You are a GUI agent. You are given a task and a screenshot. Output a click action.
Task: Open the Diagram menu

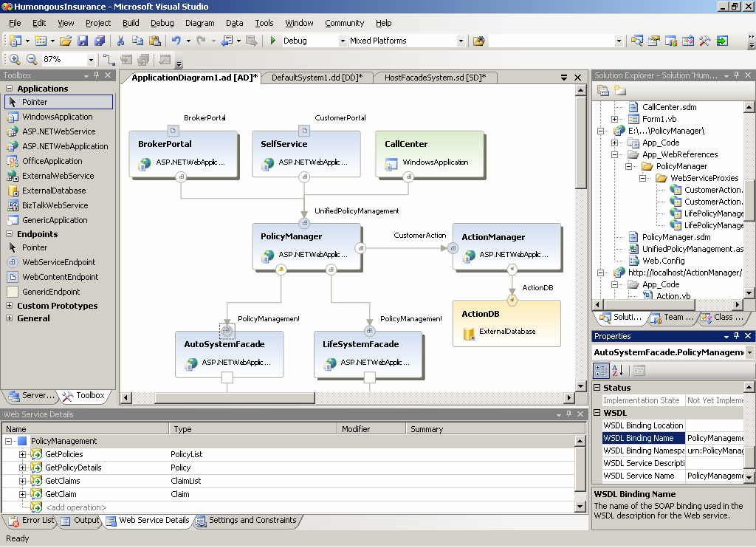199,23
